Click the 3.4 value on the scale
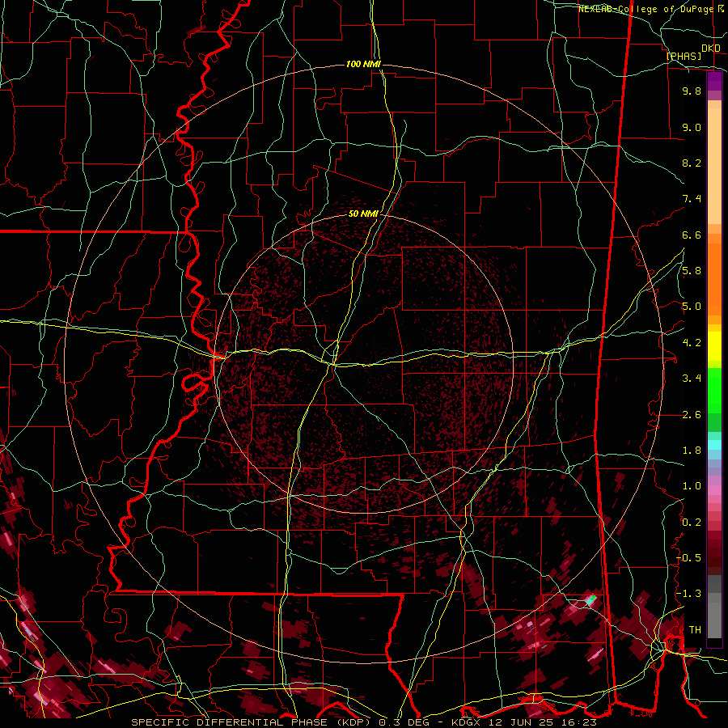 point(692,379)
